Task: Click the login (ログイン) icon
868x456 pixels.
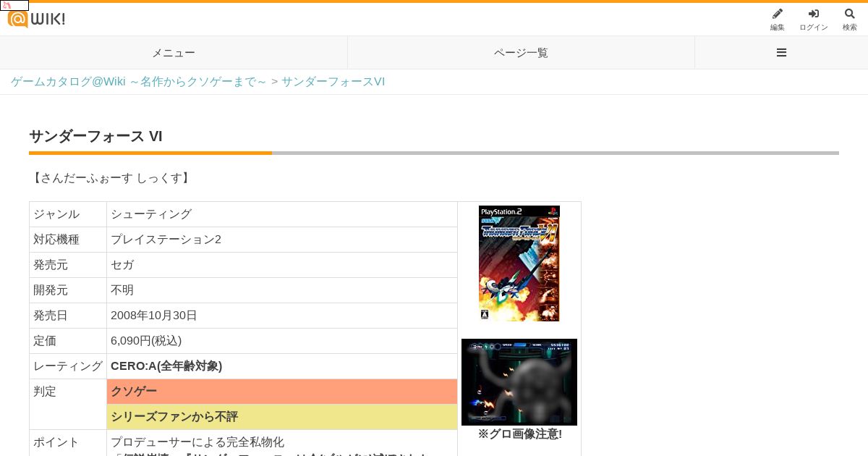Action: tap(814, 20)
